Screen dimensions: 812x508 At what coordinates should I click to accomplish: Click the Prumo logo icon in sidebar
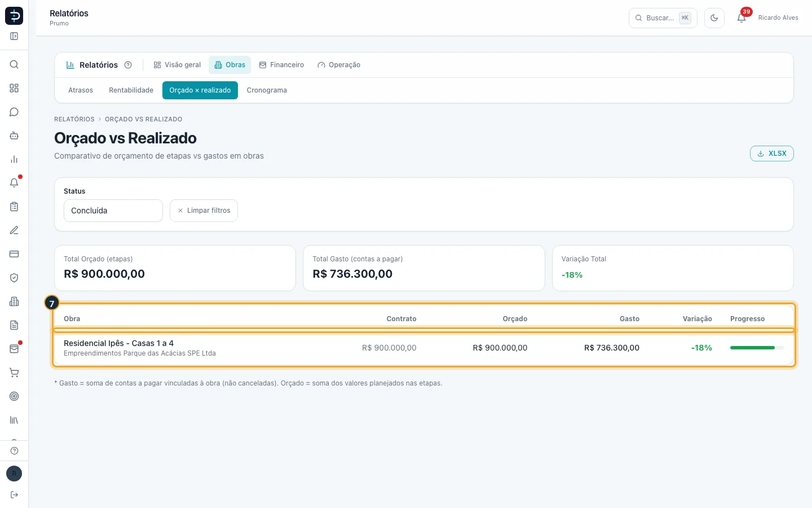14,16
